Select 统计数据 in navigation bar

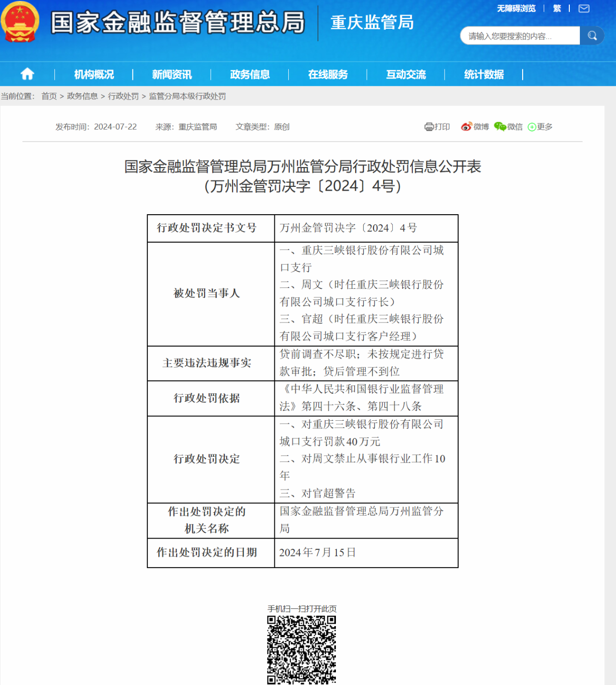click(484, 74)
